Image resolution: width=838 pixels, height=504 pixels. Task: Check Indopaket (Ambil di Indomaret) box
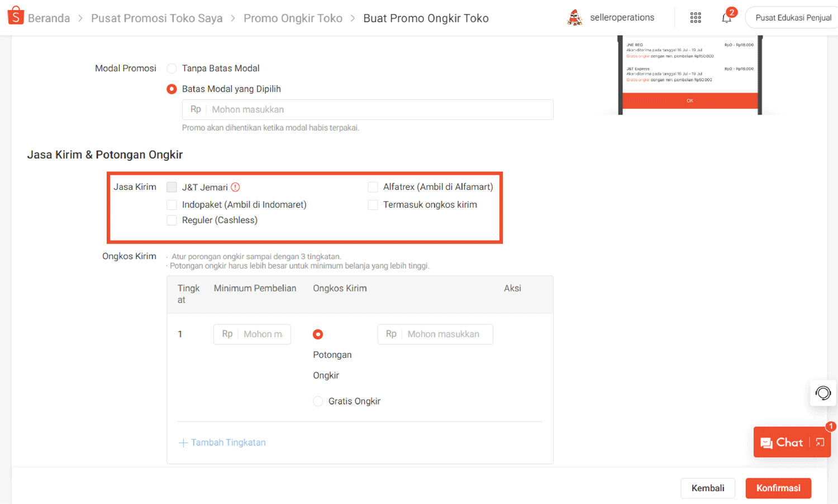172,205
